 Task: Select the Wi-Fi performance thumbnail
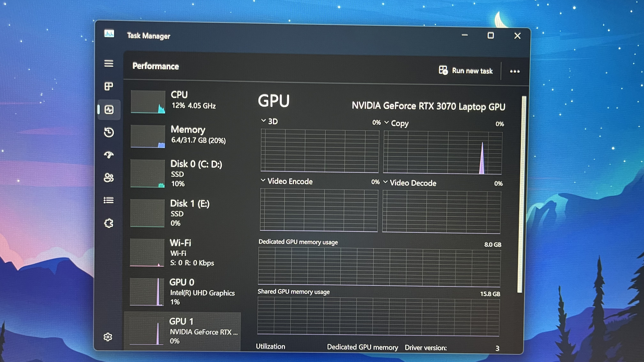pos(147,252)
